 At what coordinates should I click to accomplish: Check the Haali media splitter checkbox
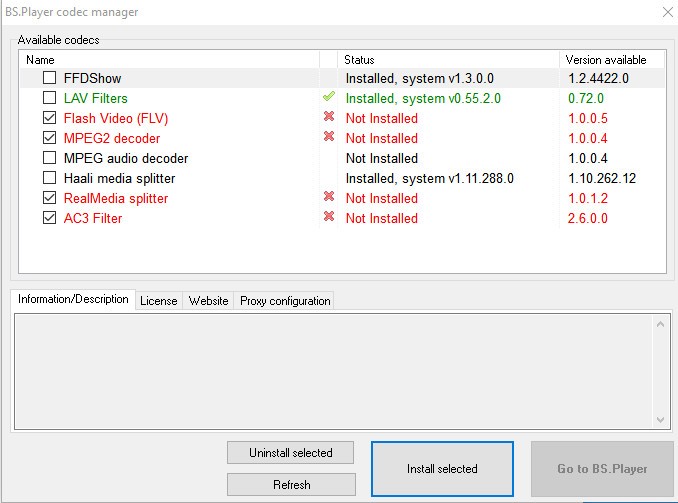49,178
